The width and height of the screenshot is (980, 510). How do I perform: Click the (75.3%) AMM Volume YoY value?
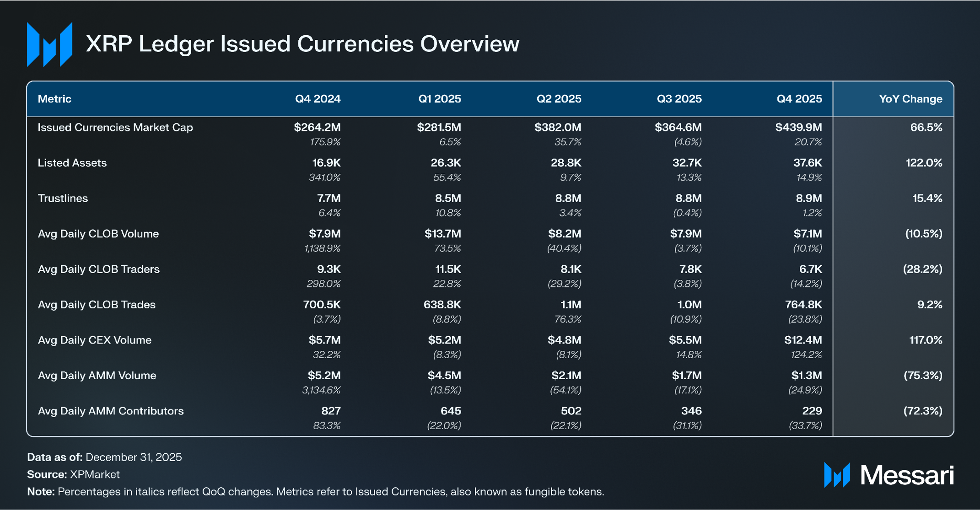[x=922, y=376]
